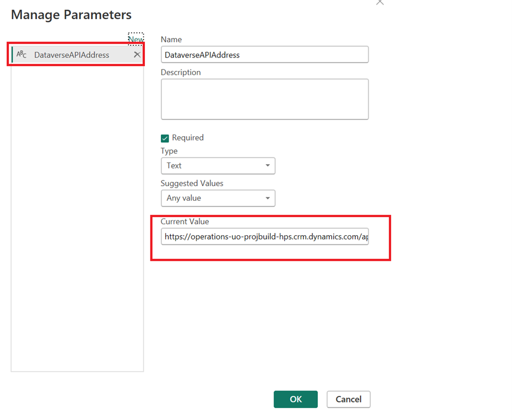Open the Type dropdown showing Text
The width and height of the screenshot is (512, 420).
click(218, 166)
